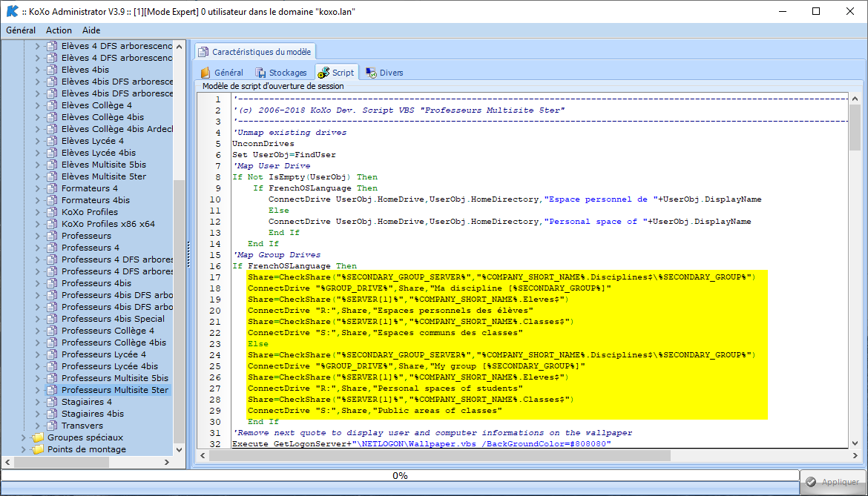The image size is (868, 496).
Task: Expand the Formateurs 4bis node
Action: coord(38,200)
